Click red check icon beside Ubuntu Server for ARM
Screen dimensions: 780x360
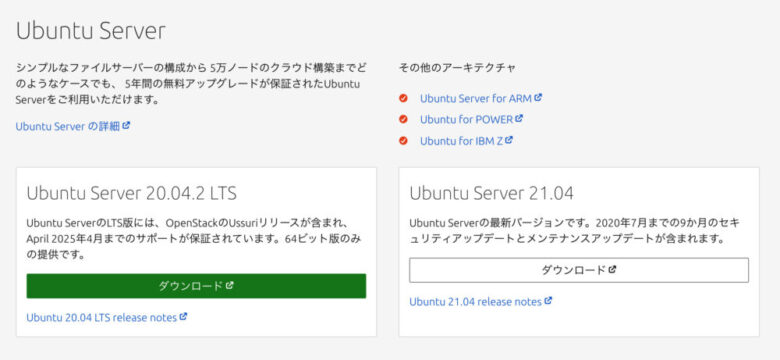[x=403, y=98]
